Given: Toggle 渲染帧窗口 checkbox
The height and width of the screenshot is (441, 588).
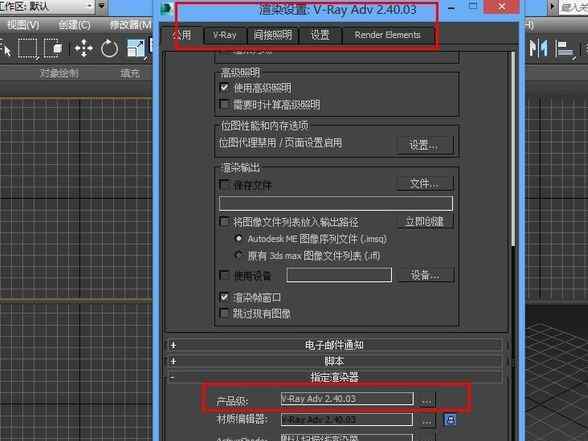Looking at the screenshot, I should click(224, 297).
